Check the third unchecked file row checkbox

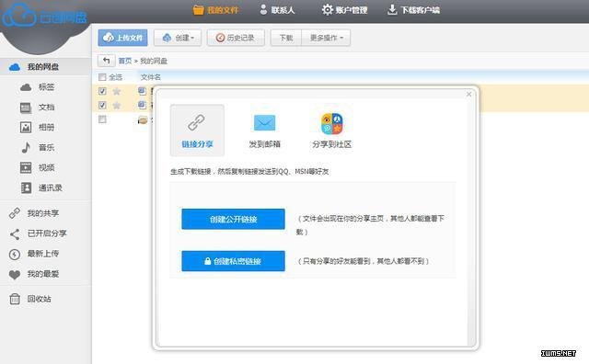102,119
